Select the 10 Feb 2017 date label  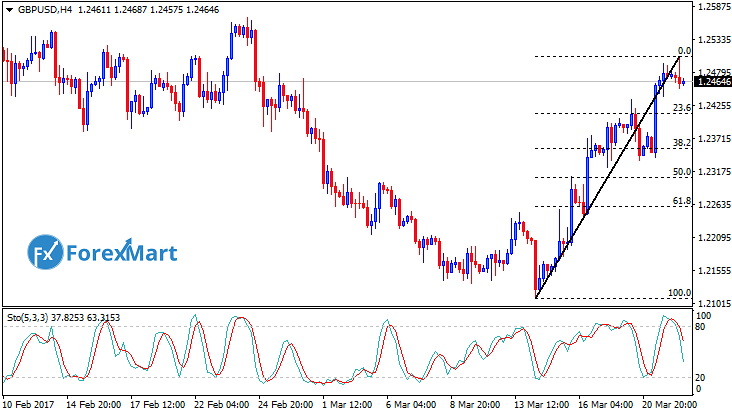(29, 405)
